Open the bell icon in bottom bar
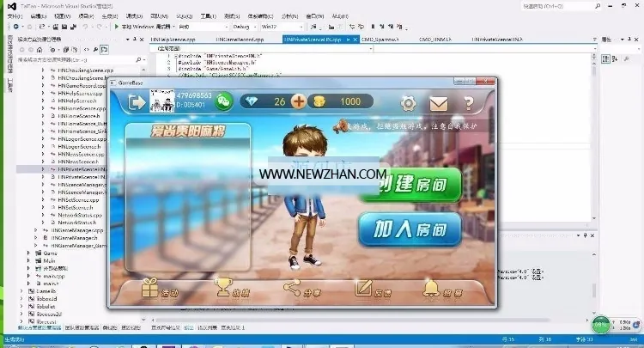 pyautogui.click(x=431, y=288)
